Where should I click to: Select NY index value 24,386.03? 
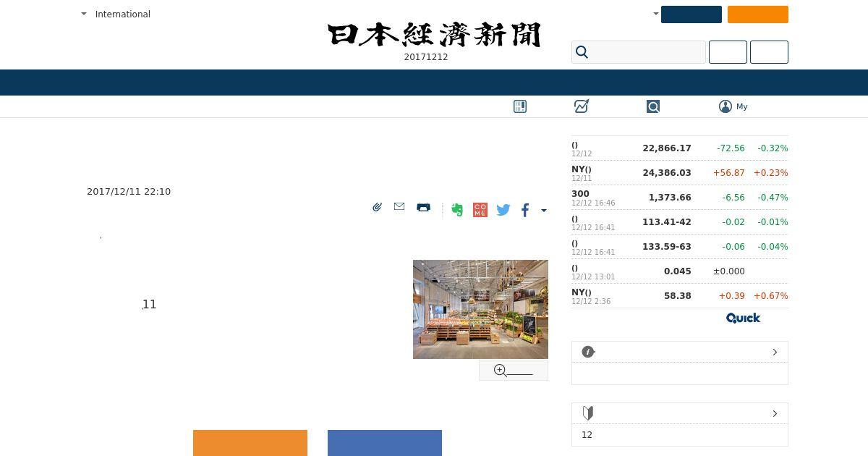tap(667, 173)
